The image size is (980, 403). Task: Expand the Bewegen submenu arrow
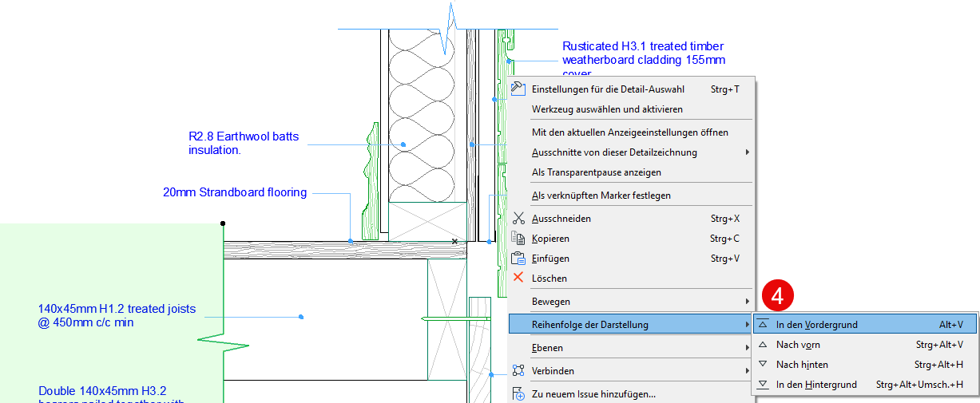pyautogui.click(x=748, y=301)
